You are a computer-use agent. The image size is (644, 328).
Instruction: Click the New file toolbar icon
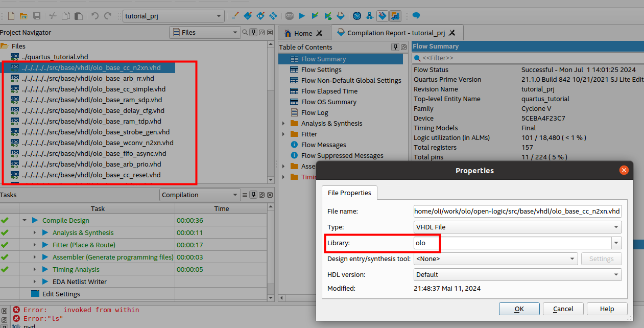click(x=11, y=16)
